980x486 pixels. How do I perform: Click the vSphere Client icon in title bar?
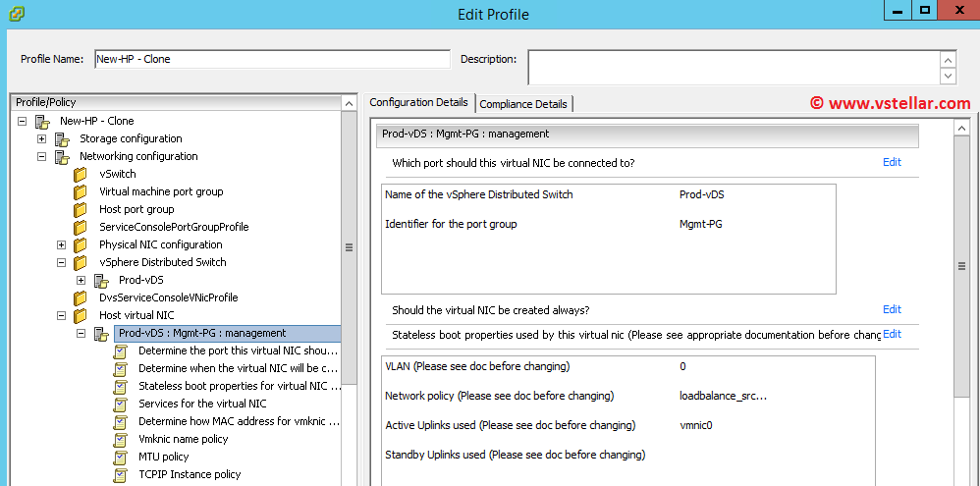pyautogui.click(x=14, y=13)
